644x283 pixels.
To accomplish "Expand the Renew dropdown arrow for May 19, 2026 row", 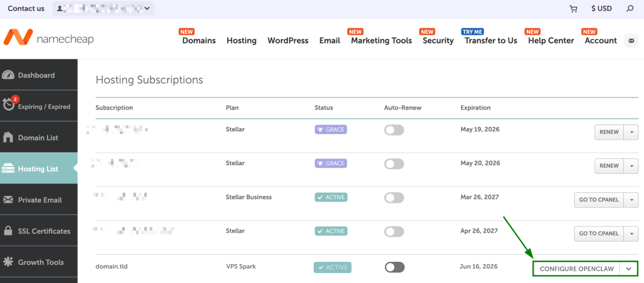I will click(631, 132).
